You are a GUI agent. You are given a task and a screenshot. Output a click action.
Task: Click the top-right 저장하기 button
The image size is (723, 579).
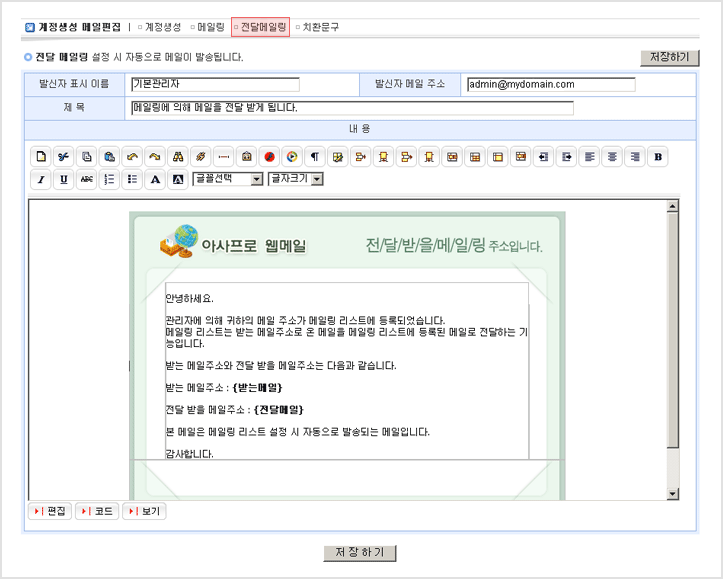(668, 57)
